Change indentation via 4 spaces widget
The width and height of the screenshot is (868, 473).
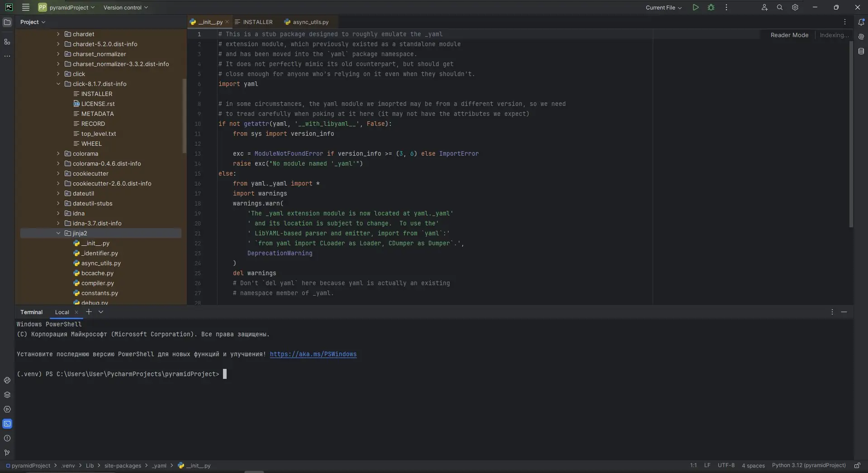point(753,465)
